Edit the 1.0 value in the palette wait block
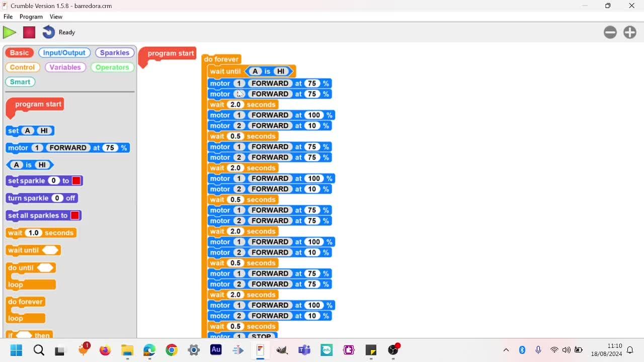This screenshot has height=362, width=644. click(34, 233)
